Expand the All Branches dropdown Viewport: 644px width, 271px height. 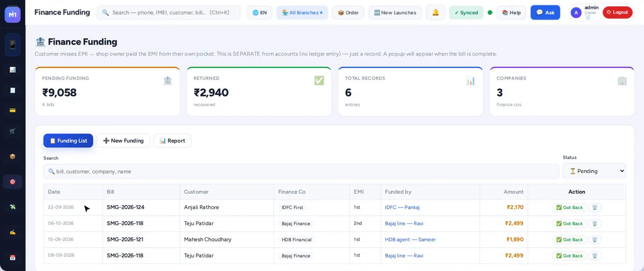pos(302,12)
